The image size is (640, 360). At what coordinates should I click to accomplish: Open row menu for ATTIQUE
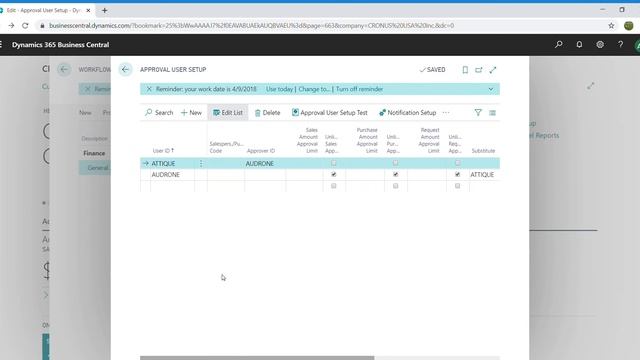[x=201, y=163]
